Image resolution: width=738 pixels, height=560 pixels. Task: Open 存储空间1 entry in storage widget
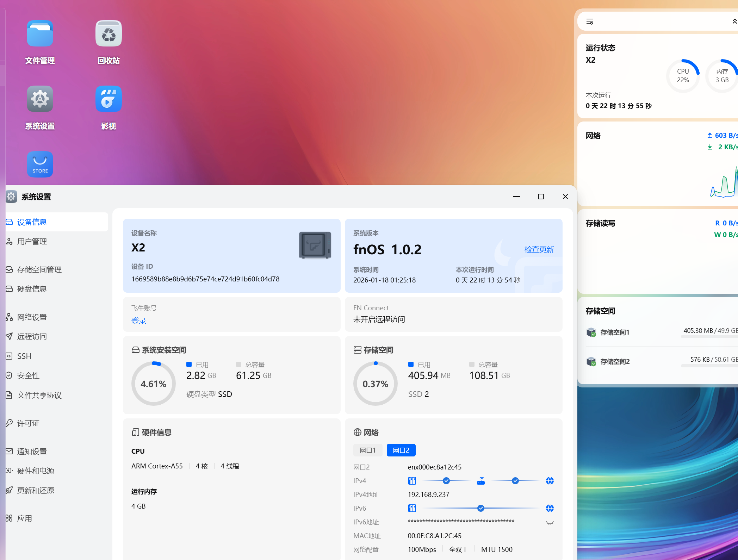(x=615, y=332)
